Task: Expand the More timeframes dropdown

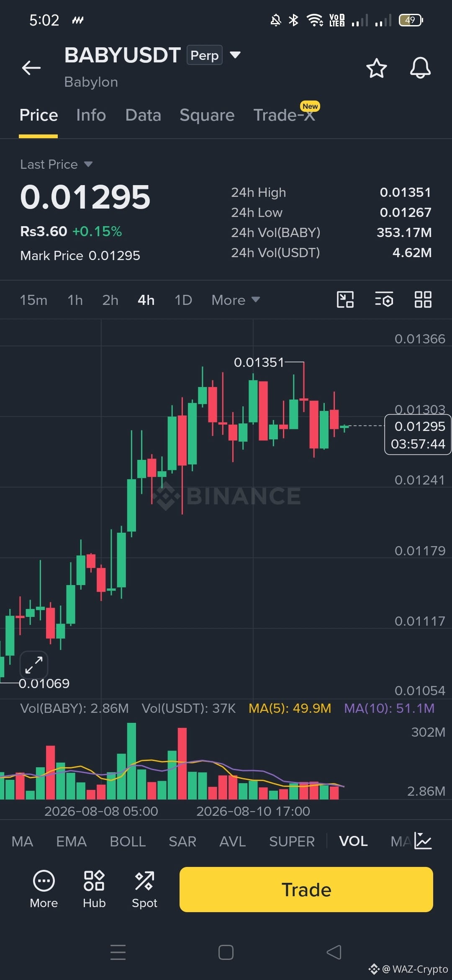Action: coord(236,300)
